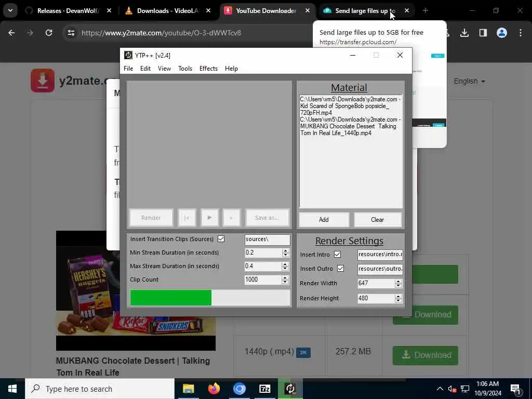Decrease Render Width with down arrow
532x399 pixels.
398,286
